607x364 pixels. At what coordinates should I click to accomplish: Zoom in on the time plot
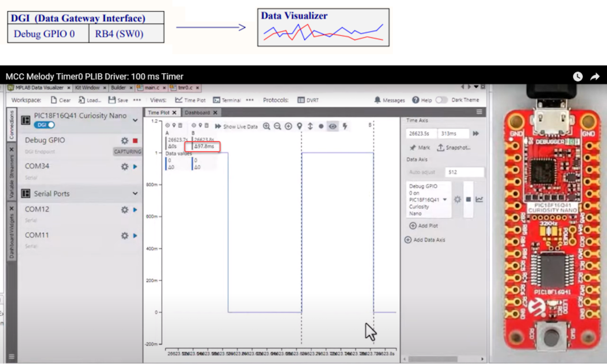[266, 126]
